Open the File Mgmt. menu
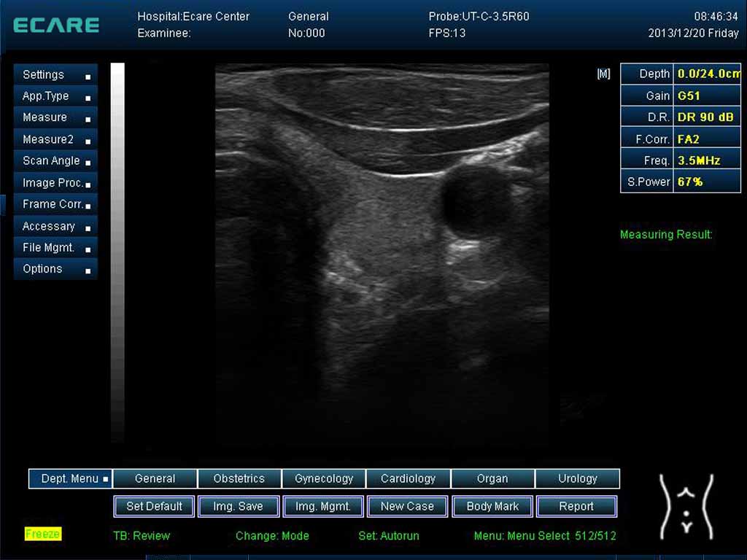The height and width of the screenshot is (560, 747). [55, 248]
